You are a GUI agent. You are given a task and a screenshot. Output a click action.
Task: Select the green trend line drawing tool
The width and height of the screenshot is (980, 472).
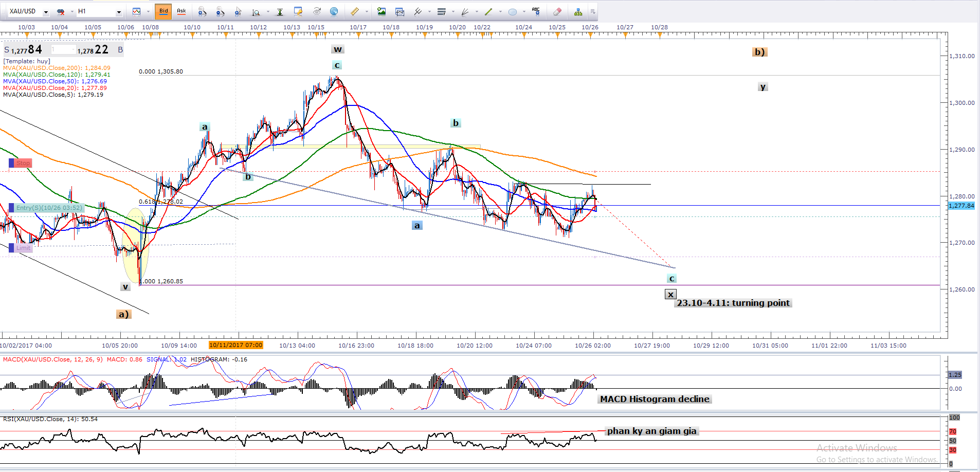(488, 11)
